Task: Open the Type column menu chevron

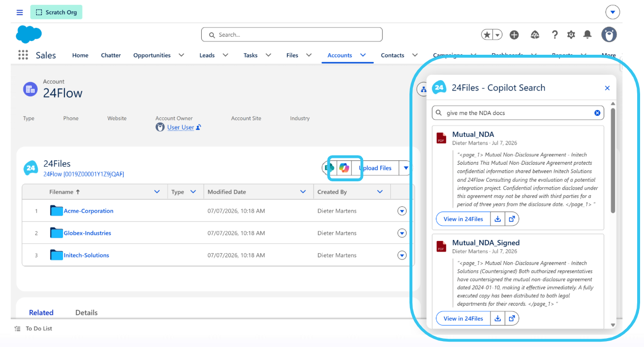Action: (193, 192)
